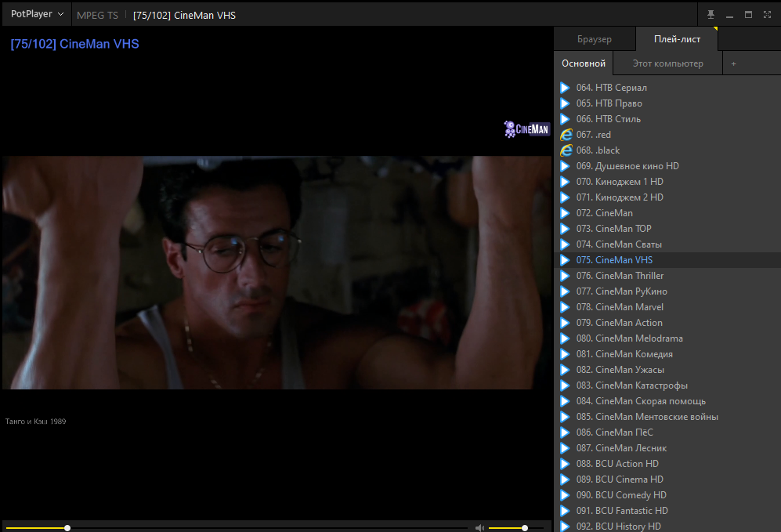Select 080. CineMan Melodrama channel
This screenshot has height=532, width=781.
pyautogui.click(x=630, y=338)
